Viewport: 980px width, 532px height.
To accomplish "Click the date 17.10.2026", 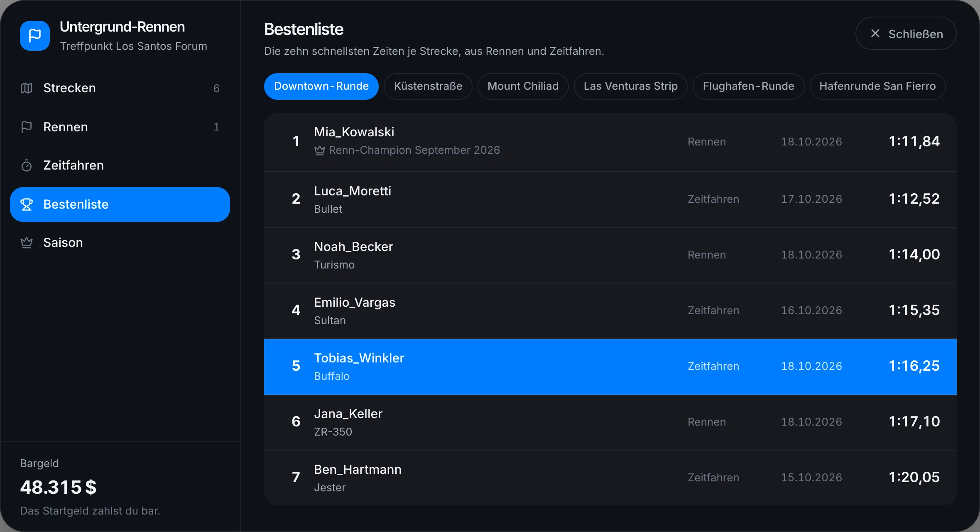I will point(811,199).
